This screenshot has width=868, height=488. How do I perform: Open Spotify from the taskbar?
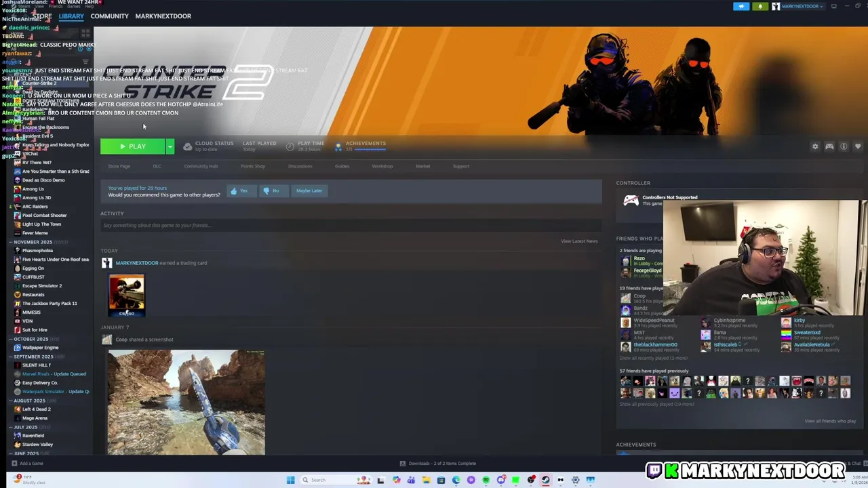pyautogui.click(x=486, y=480)
